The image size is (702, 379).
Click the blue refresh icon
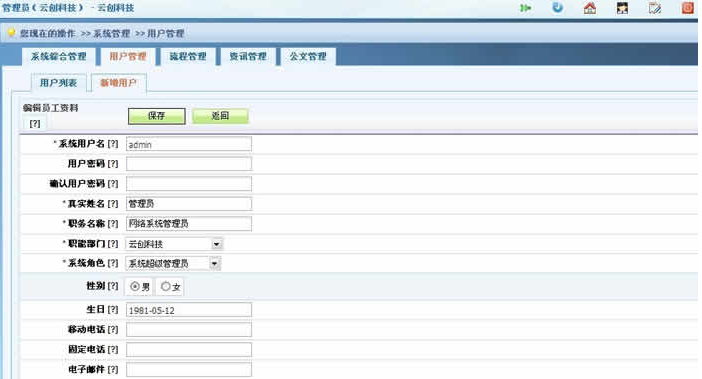pyautogui.click(x=557, y=8)
